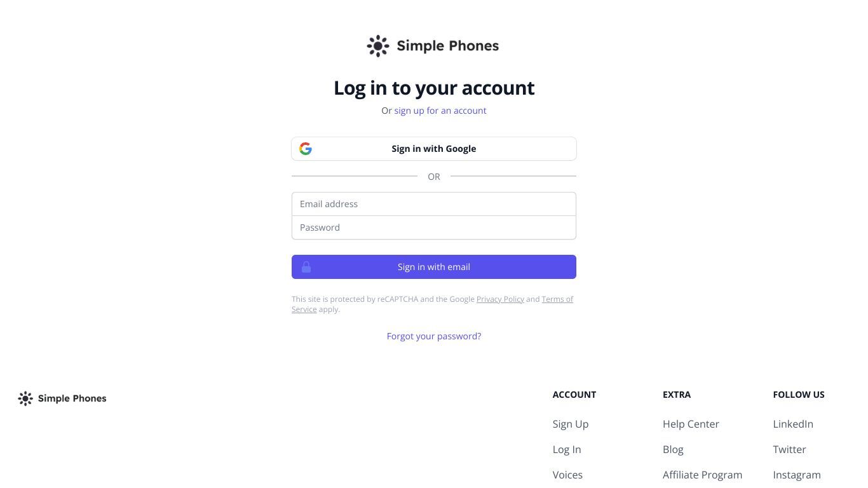Image resolution: width=868 pixels, height=488 pixels.
Task: Click the Simple Phones header logo
Action: [433, 46]
